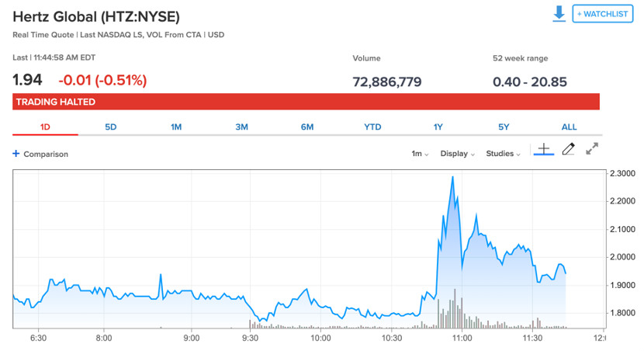Add a comparison symbol with plus icon
The width and height of the screenshot is (644, 351).
point(16,154)
